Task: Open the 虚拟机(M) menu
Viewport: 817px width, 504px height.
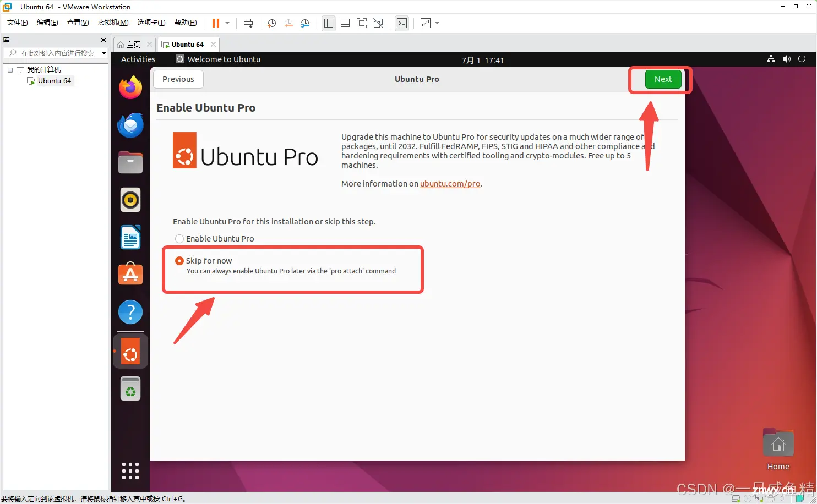Action: click(113, 23)
